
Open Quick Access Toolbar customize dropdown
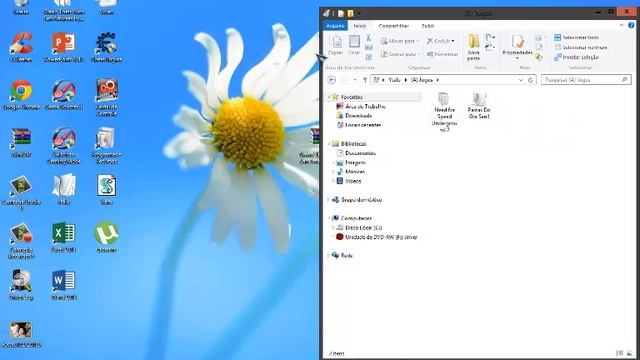(359, 13)
